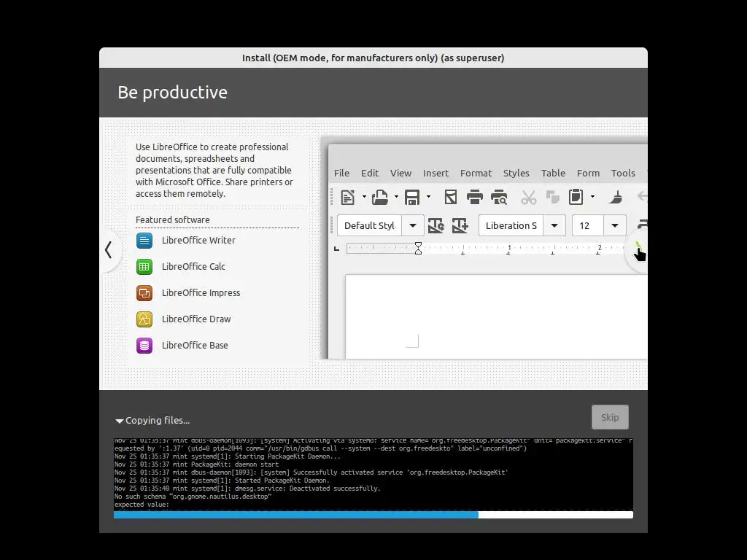Open the Tools menu in slide

click(x=623, y=174)
